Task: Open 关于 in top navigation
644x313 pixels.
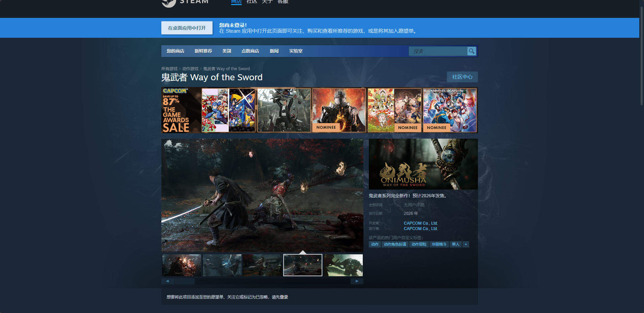Action: pyautogui.click(x=267, y=2)
